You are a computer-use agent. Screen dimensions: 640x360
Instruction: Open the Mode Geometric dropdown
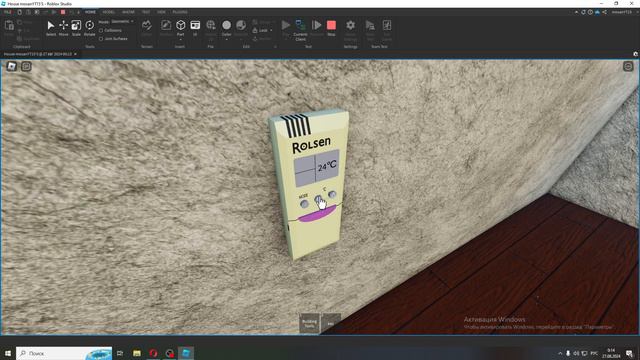coord(122,22)
